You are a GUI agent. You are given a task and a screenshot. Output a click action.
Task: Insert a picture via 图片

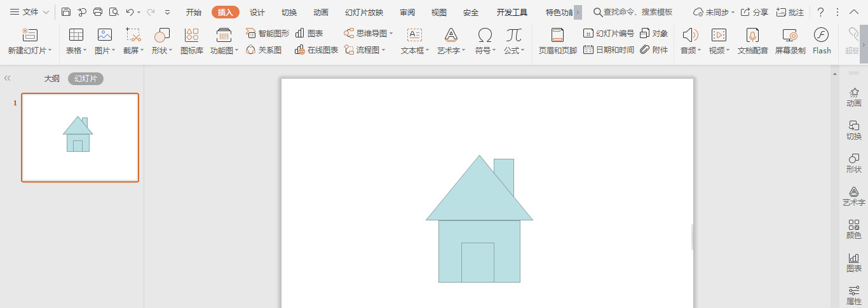(105, 41)
